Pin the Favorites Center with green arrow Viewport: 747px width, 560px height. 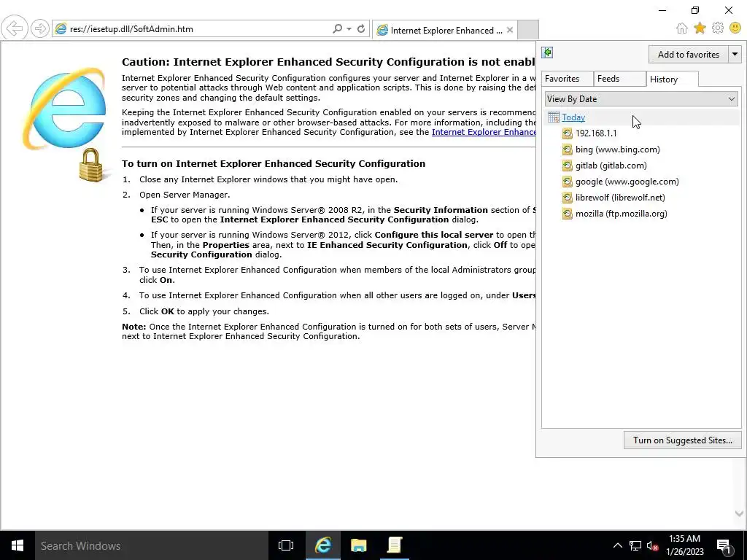(x=547, y=52)
